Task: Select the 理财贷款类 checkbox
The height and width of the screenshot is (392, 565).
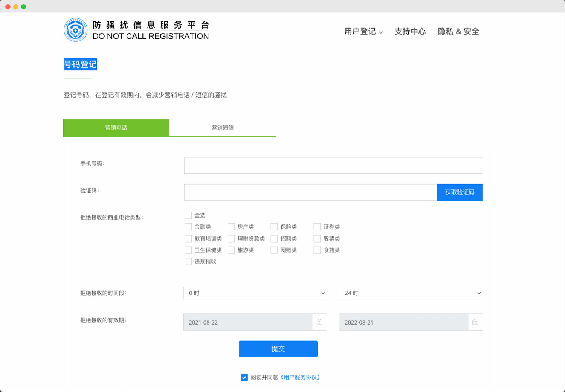Action: point(231,238)
